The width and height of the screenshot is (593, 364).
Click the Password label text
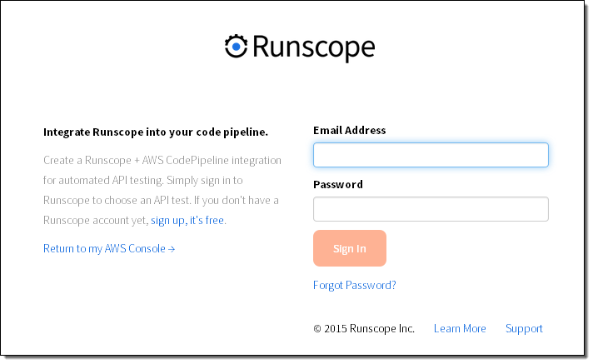click(x=338, y=184)
